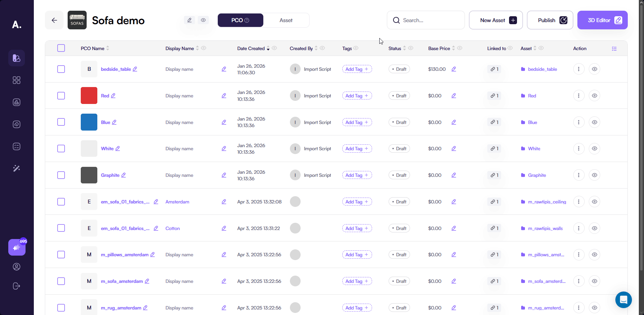Click the Publish button
The image size is (644, 315).
pos(550,20)
